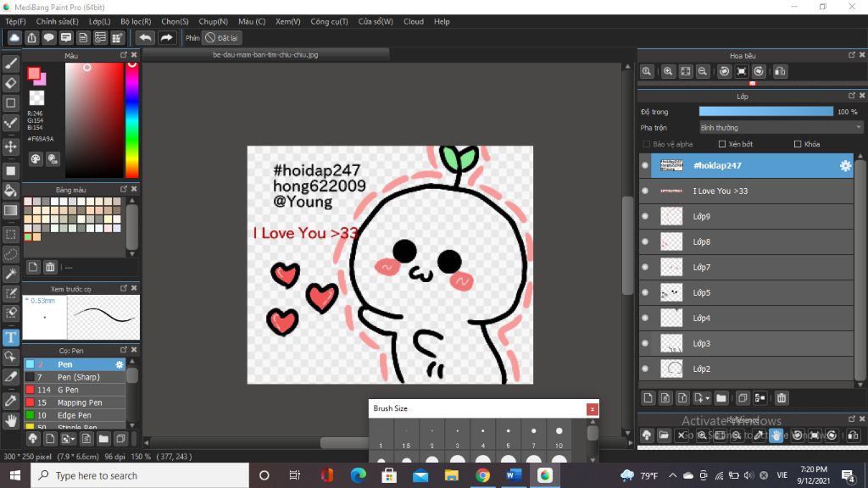Undock the Màu color panel

pos(124,55)
